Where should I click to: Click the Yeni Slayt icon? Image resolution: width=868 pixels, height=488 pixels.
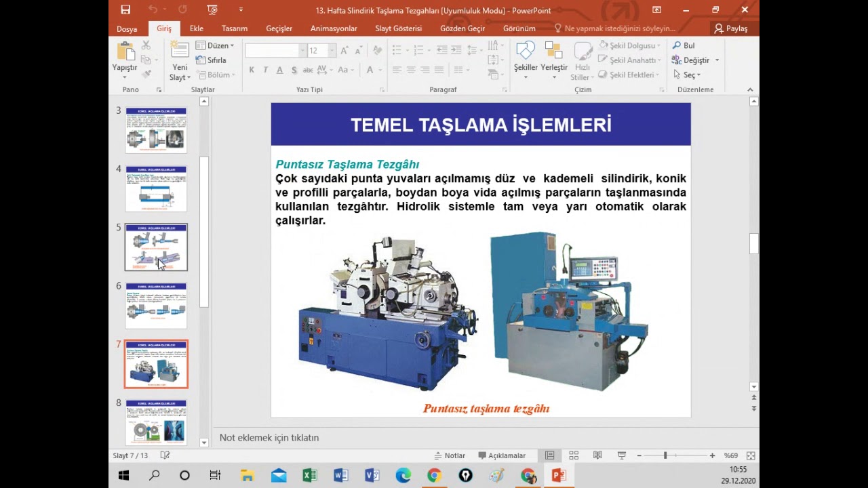180,51
